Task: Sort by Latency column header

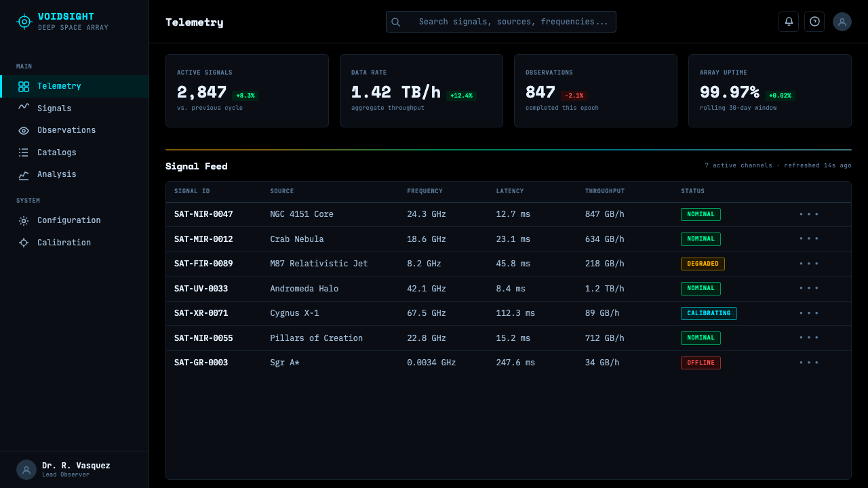Action: (510, 191)
